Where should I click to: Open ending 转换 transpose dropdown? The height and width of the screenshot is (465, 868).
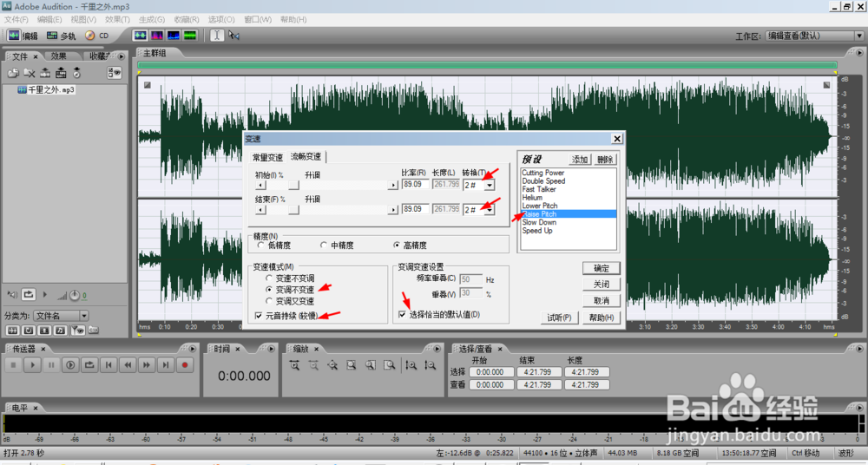coord(490,210)
